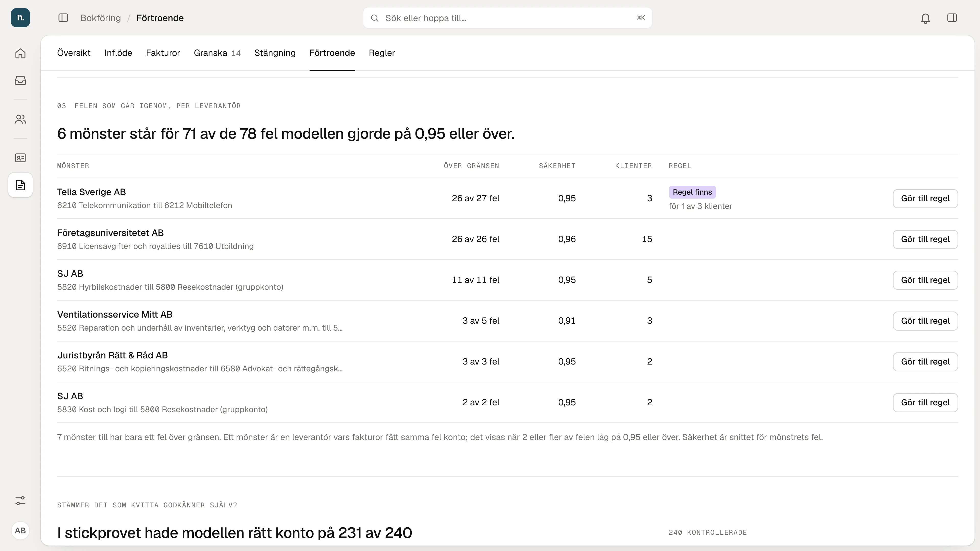This screenshot has width=980, height=551.
Task: Click the 0,91 säkerhet value
Action: point(567,321)
